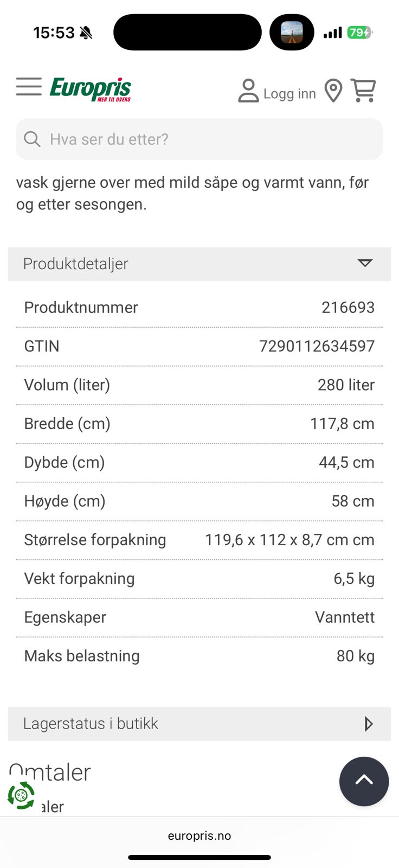This screenshot has height=868, width=399.
Task: Tap the silent mode bell icon
Action: pos(86,33)
